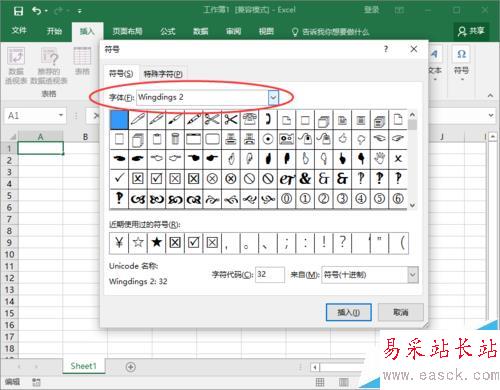This screenshot has height=390, width=500.
Task: Click the 取消 Cancel button
Action: click(x=401, y=312)
